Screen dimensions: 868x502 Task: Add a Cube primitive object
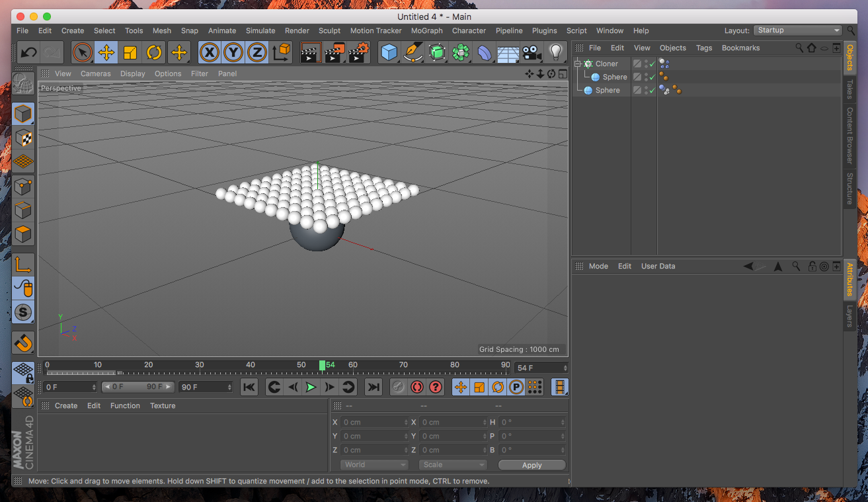coord(390,52)
